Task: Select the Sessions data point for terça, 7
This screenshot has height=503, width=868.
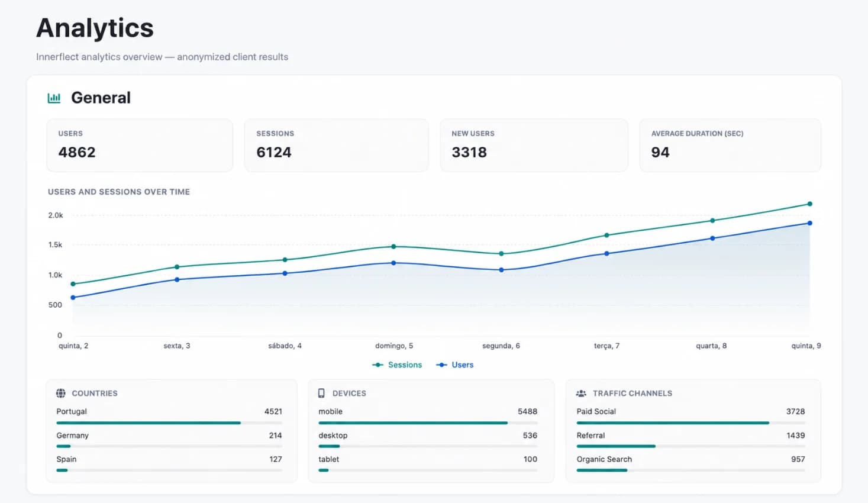Action: [x=606, y=236]
